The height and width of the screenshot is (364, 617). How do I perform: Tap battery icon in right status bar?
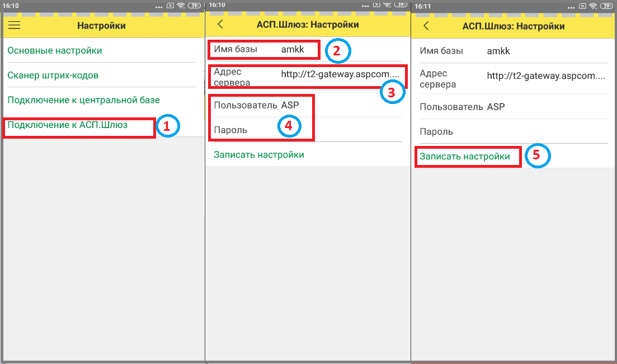pyautogui.click(x=606, y=6)
